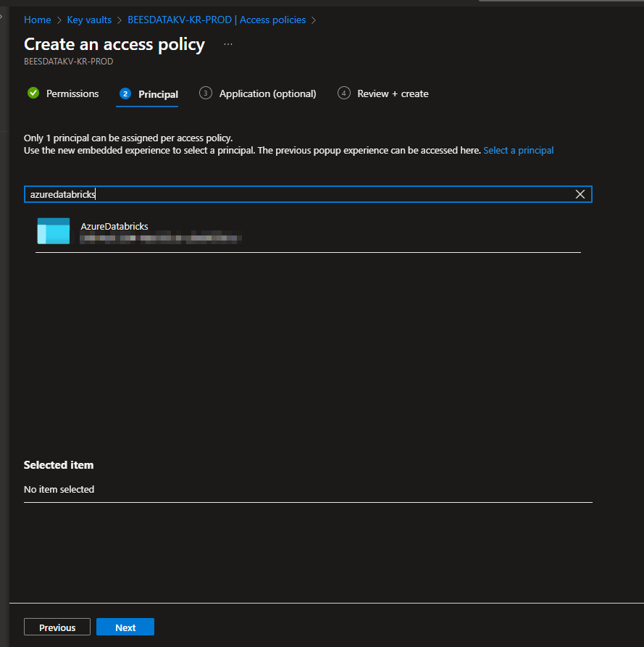Click the Select a principal link
Screen dimensions: 644x647
click(518, 151)
